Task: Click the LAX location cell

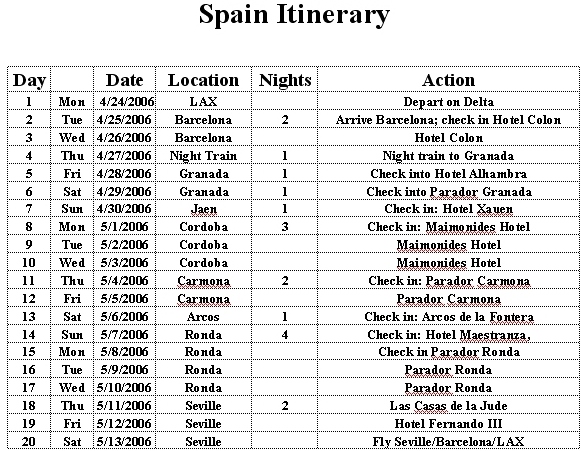Action: click(203, 102)
